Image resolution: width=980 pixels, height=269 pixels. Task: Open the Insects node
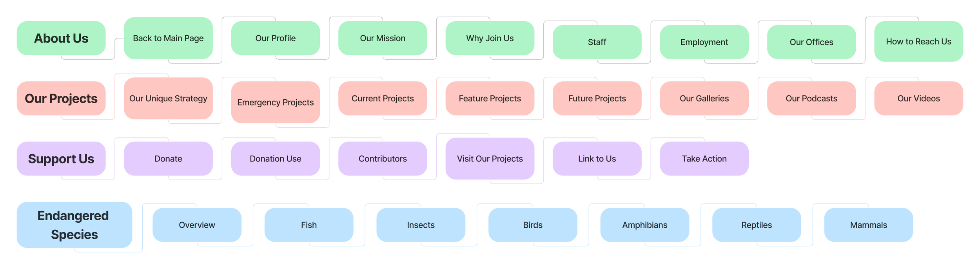[x=421, y=225]
